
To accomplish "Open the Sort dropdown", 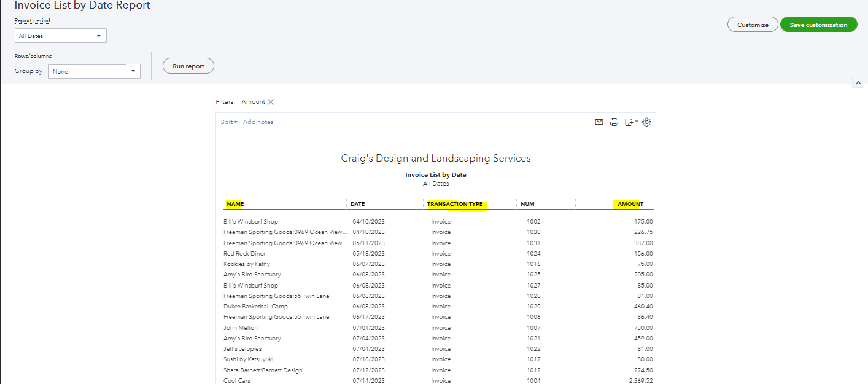I will [229, 122].
